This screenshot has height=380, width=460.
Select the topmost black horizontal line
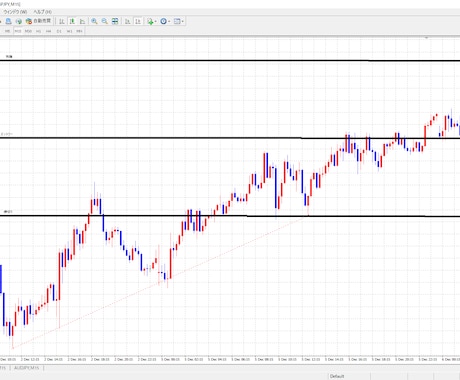coord(230,61)
